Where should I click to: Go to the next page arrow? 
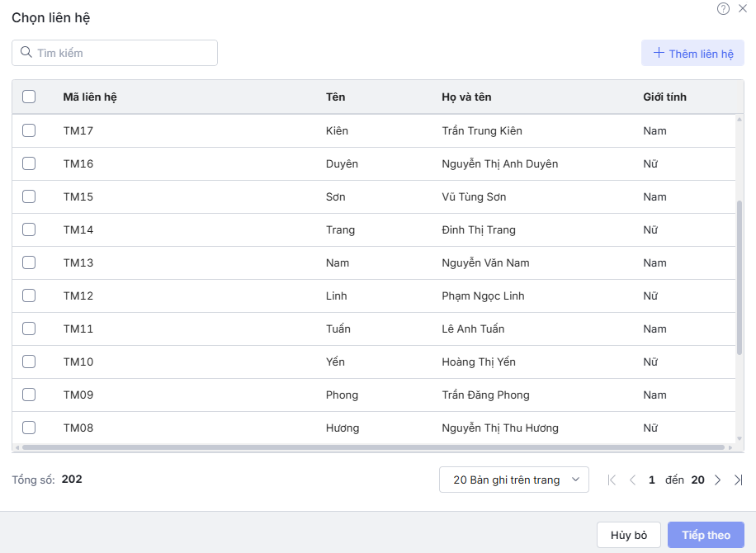pyautogui.click(x=718, y=480)
